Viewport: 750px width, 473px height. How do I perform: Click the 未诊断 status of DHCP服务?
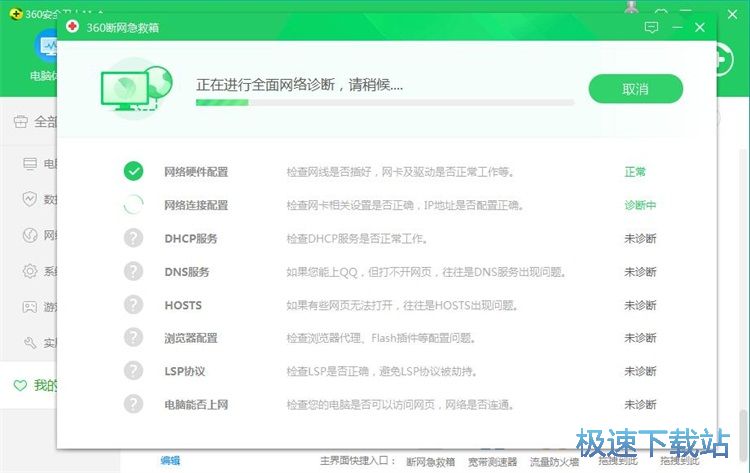click(x=640, y=238)
